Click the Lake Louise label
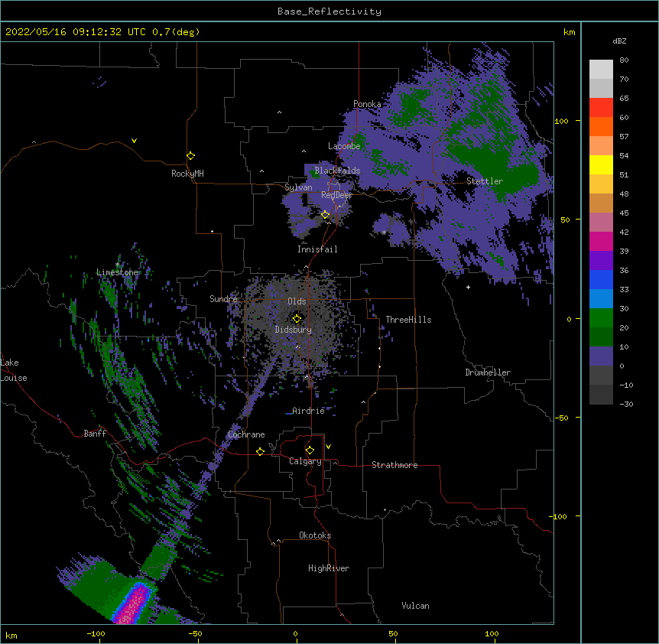Viewport: 659px width, 644px height. 14,370
